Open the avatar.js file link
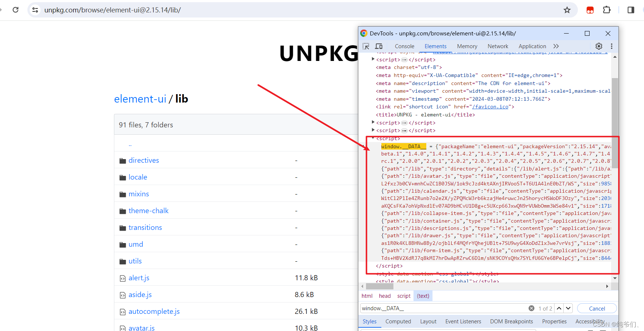644x331 pixels. 141,328
